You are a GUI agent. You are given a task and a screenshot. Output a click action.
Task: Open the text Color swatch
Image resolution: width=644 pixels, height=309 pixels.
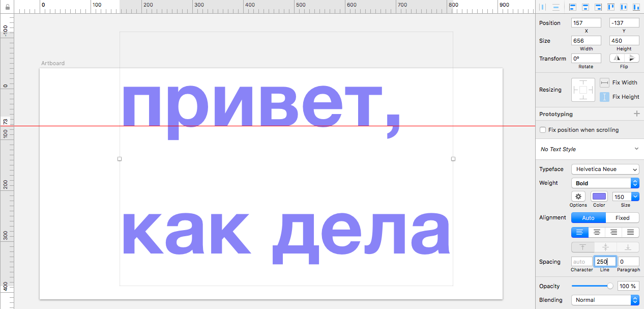(x=599, y=196)
